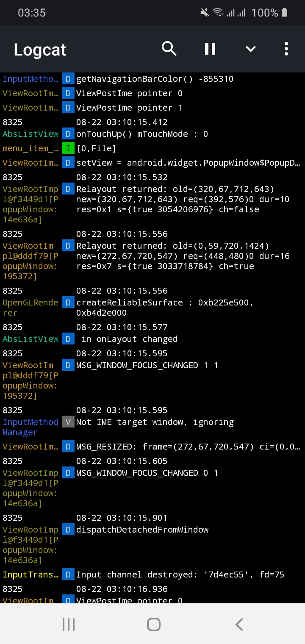The width and height of the screenshot is (305, 644).
Task: Tap the Wi-Fi status bar icon
Action: point(218,12)
